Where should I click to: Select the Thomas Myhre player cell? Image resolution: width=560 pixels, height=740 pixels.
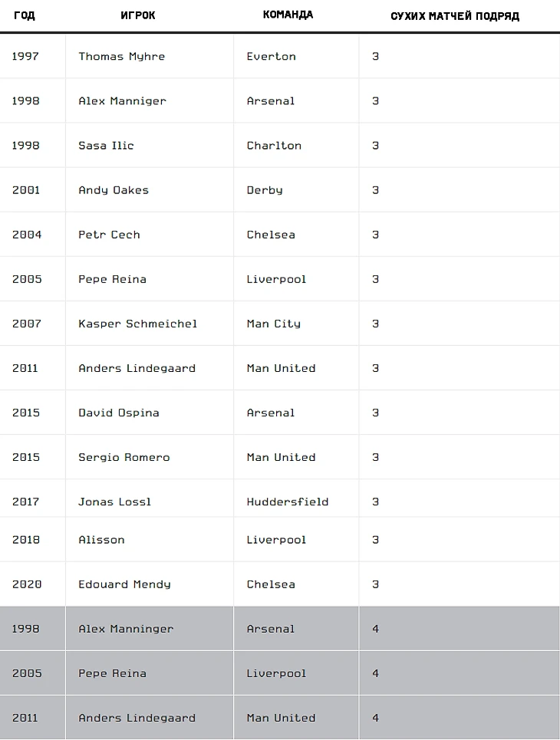tap(121, 57)
